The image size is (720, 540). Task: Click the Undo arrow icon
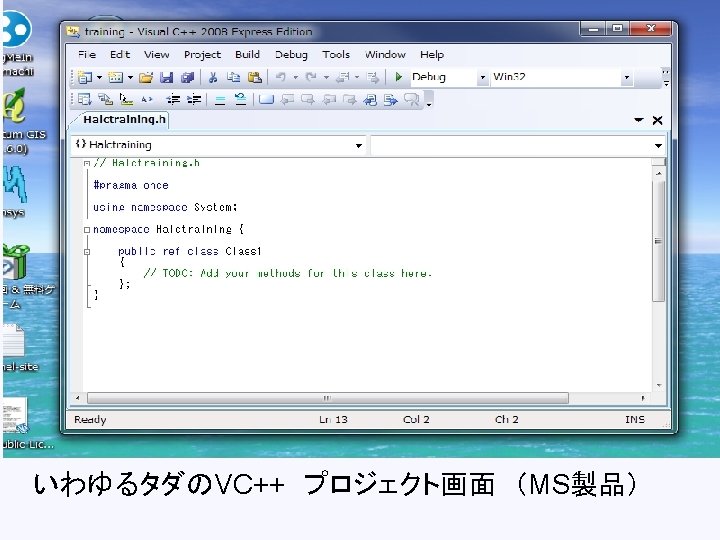(x=281, y=77)
